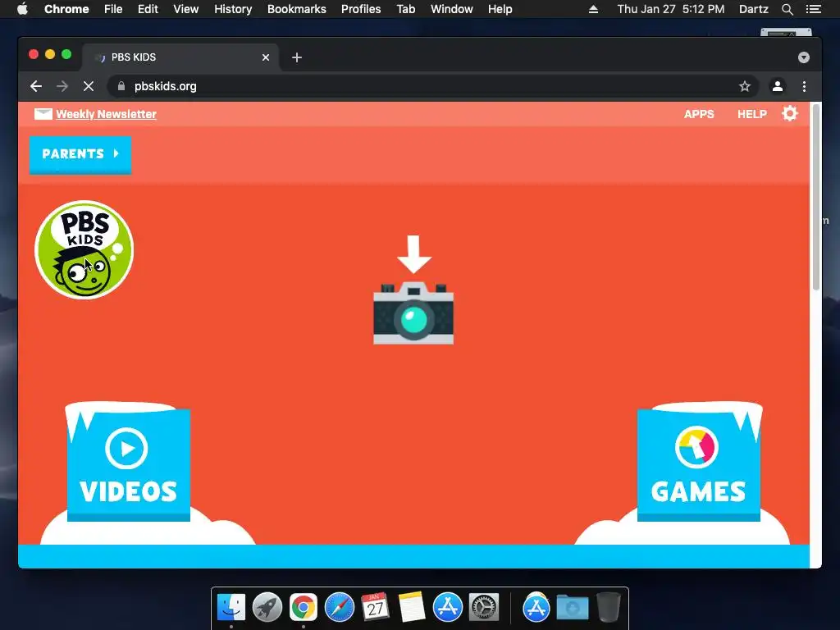
Task: Bookmark this page with the star
Action: click(x=745, y=86)
